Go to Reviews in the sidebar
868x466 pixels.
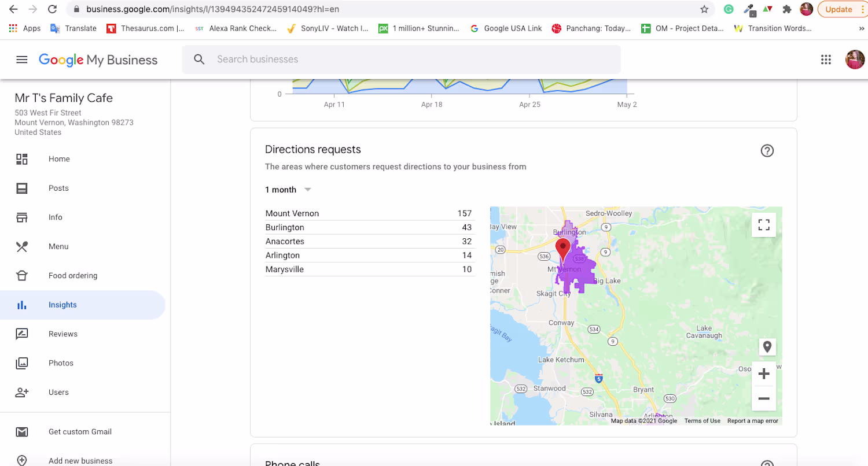62,334
